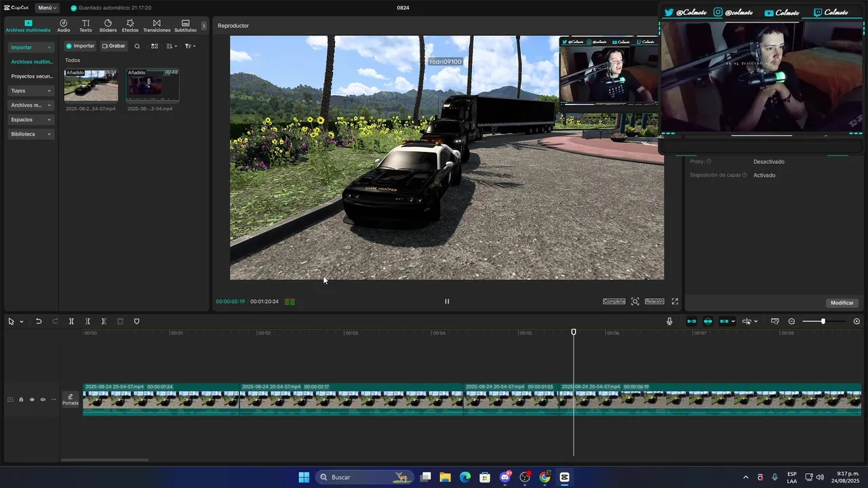Screen dimensions: 868x488
Task: Click the player zoom-to-fit magnifier icon
Action: coord(635,302)
